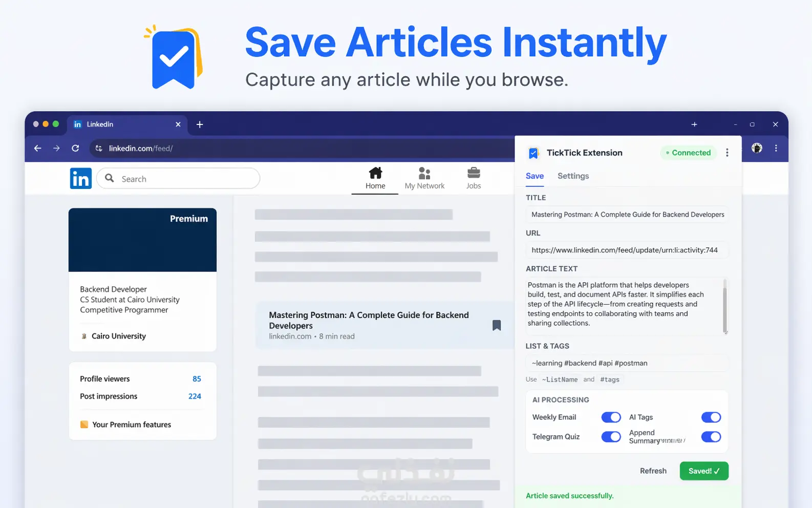This screenshot has width=812, height=508.
Task: Switch to the Save tab
Action: click(535, 176)
